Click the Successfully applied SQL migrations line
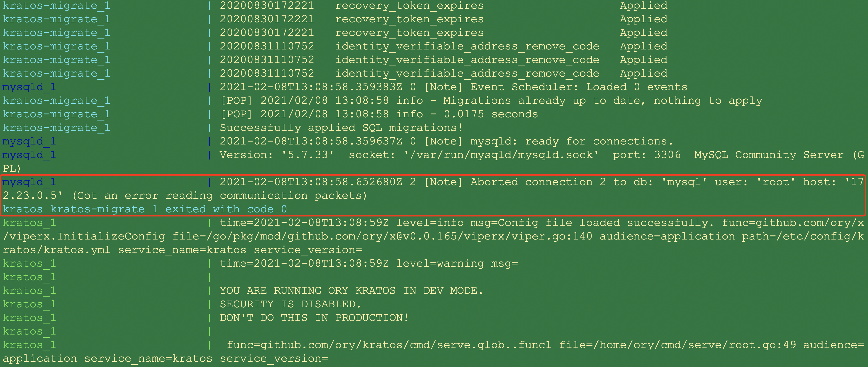The image size is (868, 367). coord(340,128)
